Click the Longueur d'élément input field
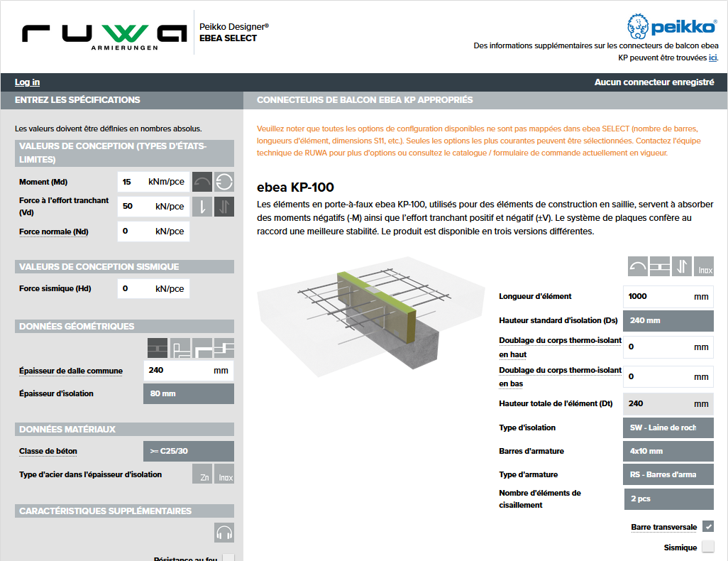728x561 pixels. (668, 297)
